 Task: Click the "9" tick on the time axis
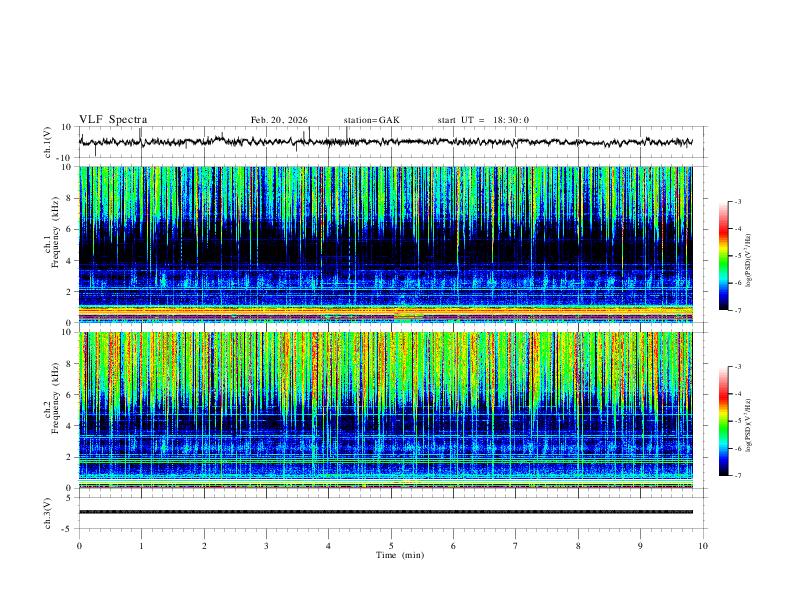640,546
